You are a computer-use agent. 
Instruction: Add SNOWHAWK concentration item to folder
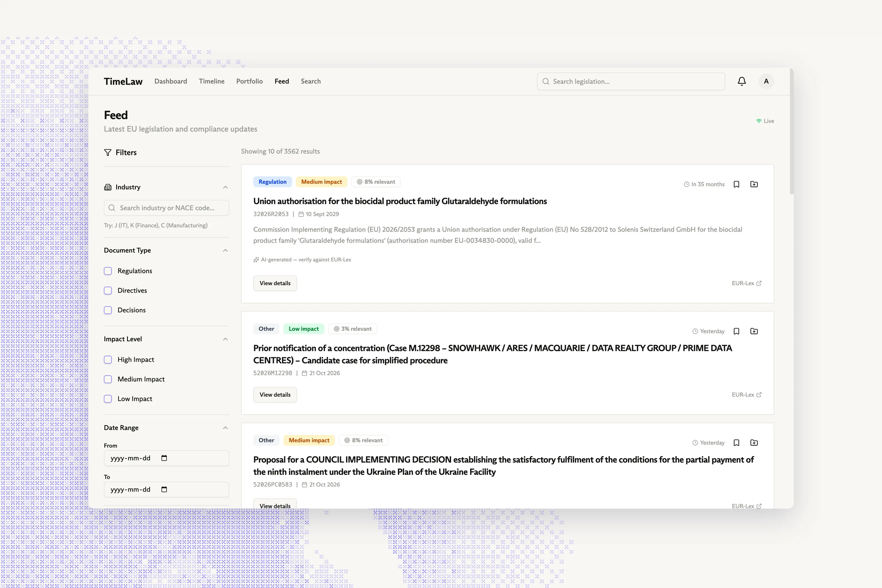[754, 331]
